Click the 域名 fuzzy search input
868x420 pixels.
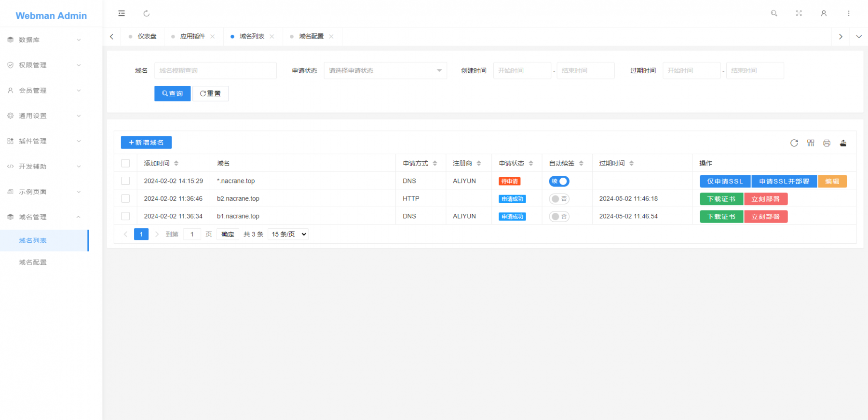pos(216,70)
